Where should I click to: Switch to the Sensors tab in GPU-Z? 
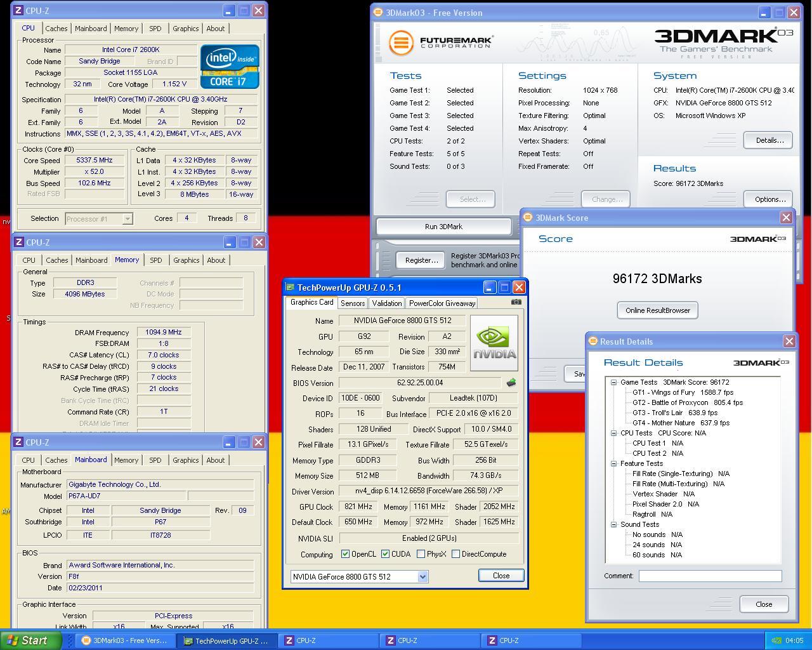coord(352,303)
